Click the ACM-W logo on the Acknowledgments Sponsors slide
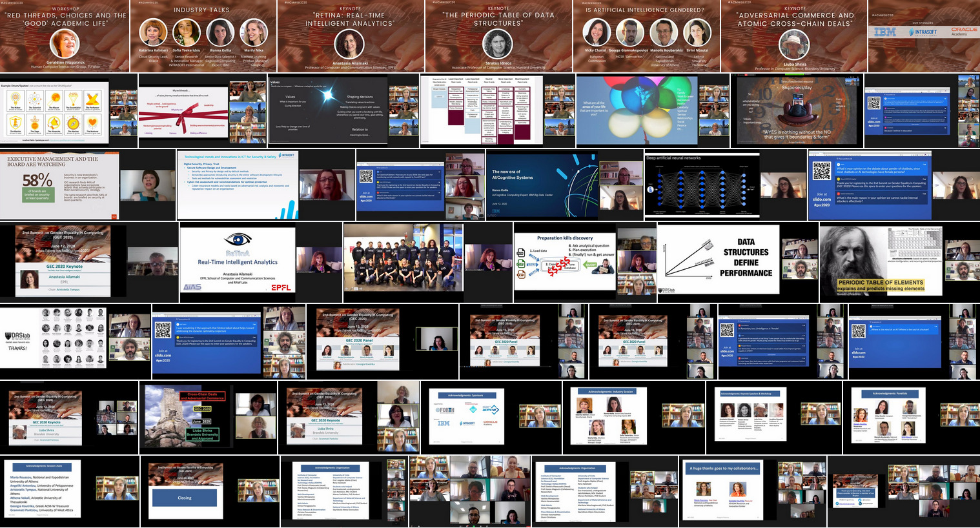The width and height of the screenshot is (980, 528). point(491,409)
